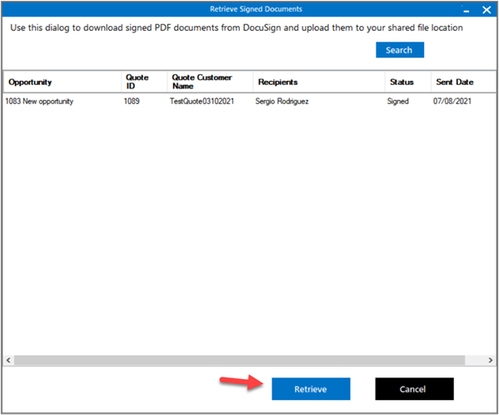Image resolution: width=499 pixels, height=415 pixels.
Task: Click the Signed status cell
Action: click(x=398, y=101)
